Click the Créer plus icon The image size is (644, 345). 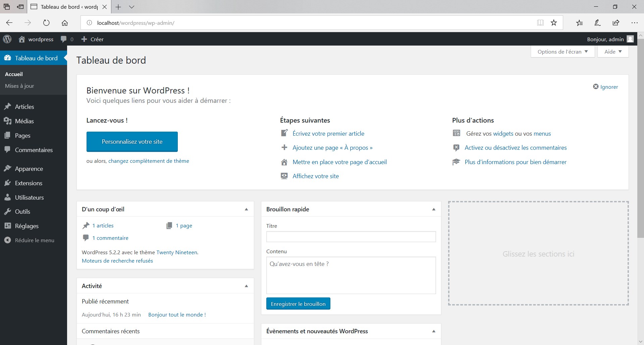(x=84, y=39)
